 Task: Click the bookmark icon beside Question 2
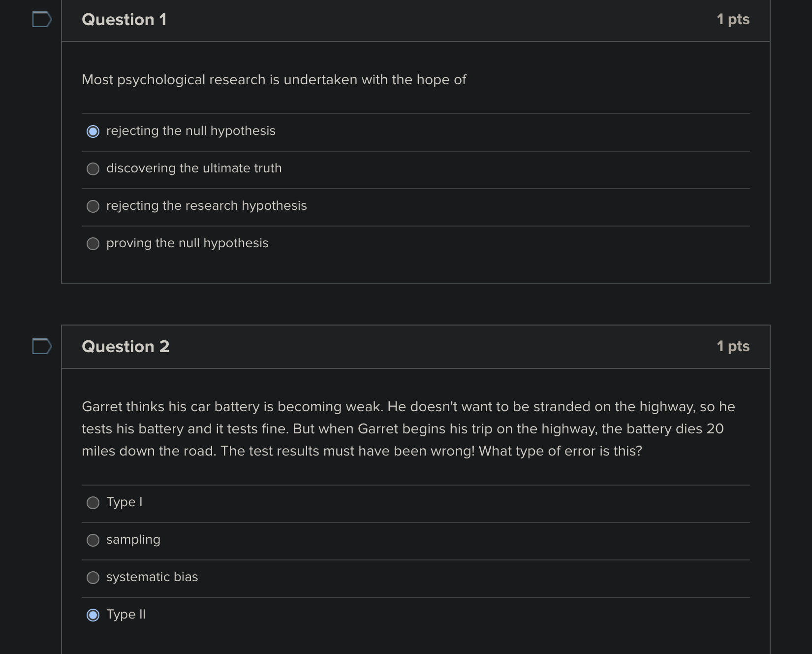coord(41,347)
